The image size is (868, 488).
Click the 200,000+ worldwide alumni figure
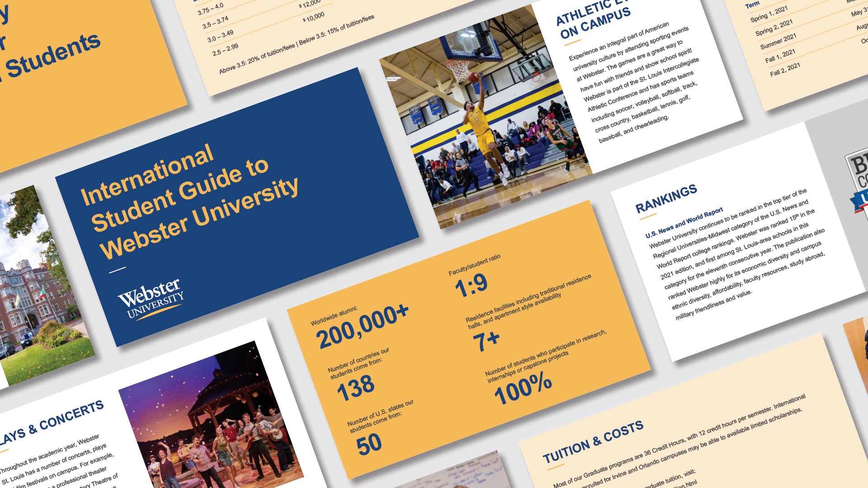point(362,327)
